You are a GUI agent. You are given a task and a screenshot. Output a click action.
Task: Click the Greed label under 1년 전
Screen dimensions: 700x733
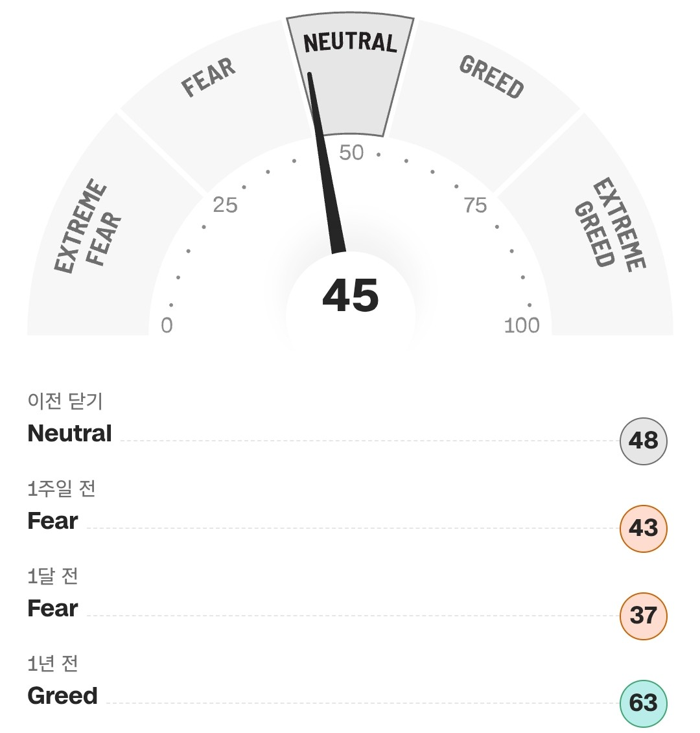point(63,695)
